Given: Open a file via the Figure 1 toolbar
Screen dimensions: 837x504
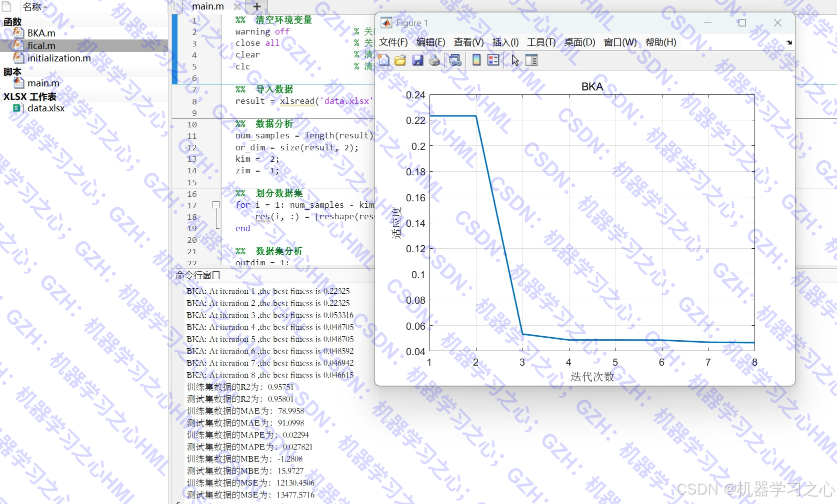Looking at the screenshot, I should (400, 60).
